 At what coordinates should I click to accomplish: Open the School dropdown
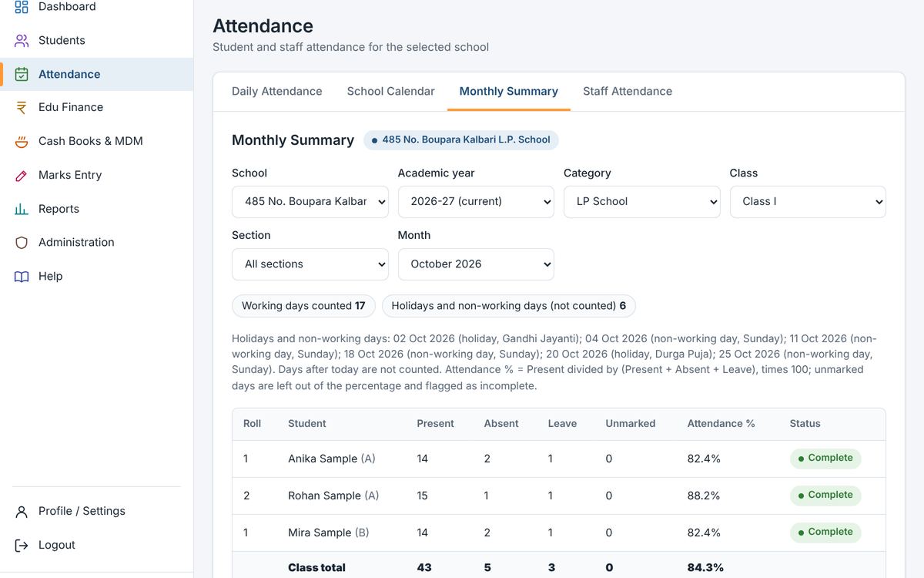click(310, 202)
